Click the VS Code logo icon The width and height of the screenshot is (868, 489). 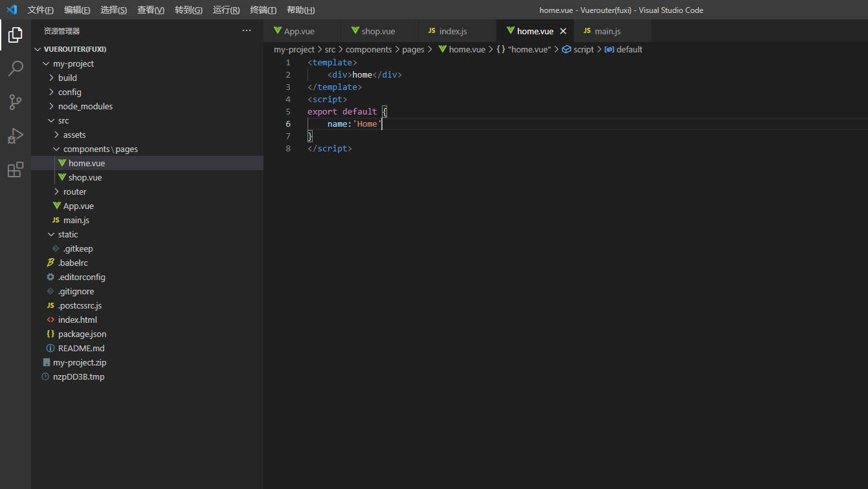(x=11, y=10)
